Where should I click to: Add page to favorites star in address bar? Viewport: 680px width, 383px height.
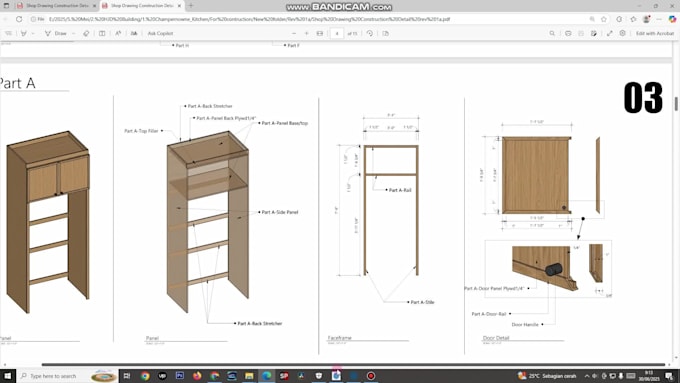[x=604, y=19]
